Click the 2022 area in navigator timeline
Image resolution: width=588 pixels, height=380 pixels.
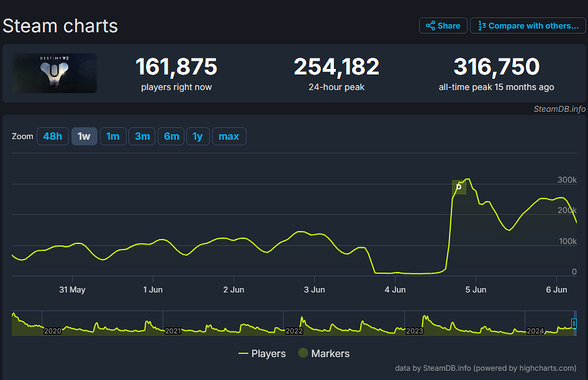click(x=294, y=331)
